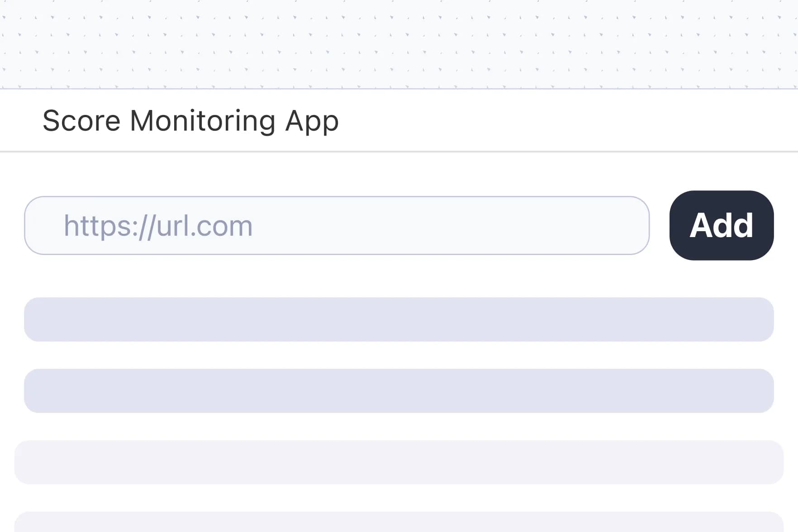Click the dotted pattern banner at top
The image size is (798, 532).
click(x=399, y=43)
